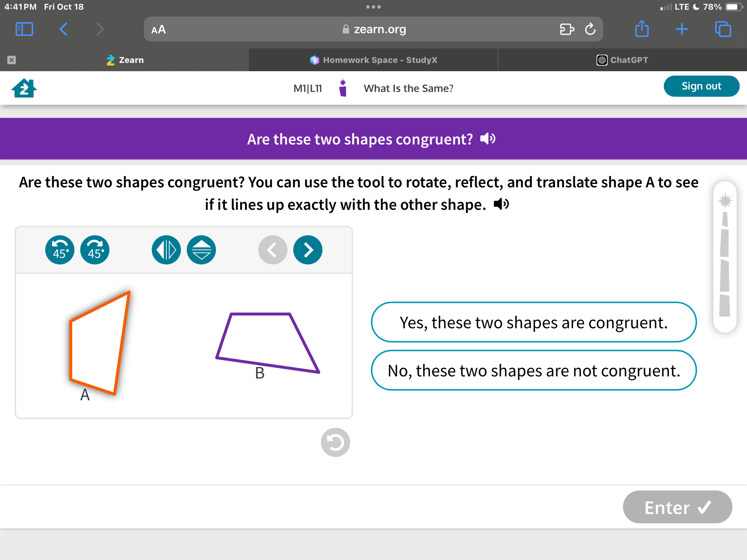Open a new tab with plus icon
747x560 pixels.
tap(682, 29)
